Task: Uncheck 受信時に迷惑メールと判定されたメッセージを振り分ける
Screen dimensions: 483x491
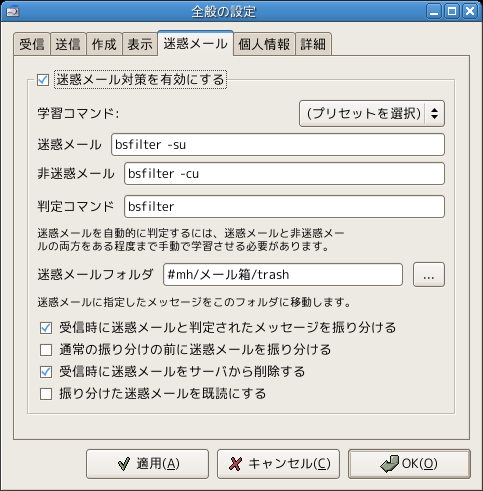Action: click(46, 328)
